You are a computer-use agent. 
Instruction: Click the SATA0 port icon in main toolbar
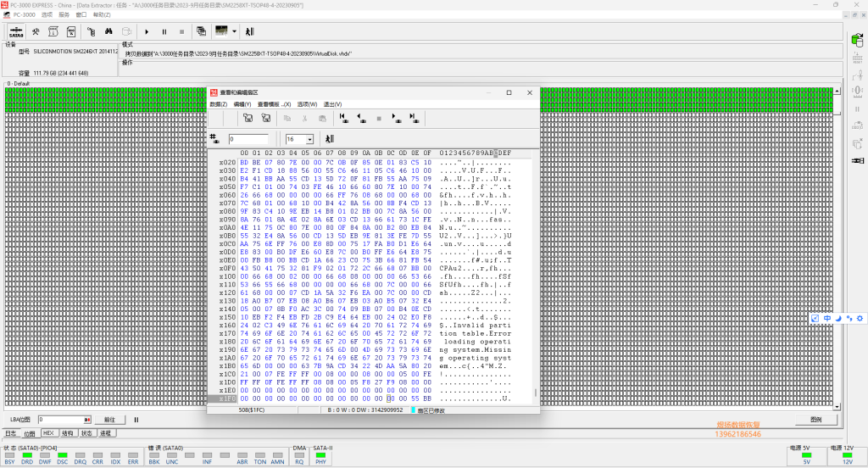[16, 31]
